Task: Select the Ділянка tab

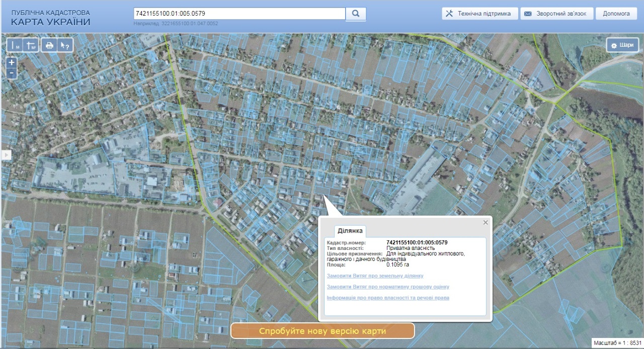Action: tap(350, 231)
